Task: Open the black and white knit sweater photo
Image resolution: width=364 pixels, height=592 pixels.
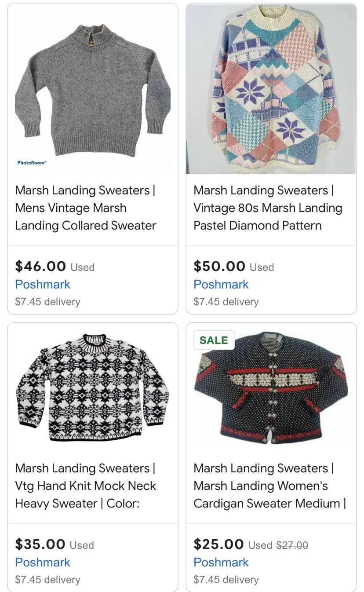Action: 92,387
